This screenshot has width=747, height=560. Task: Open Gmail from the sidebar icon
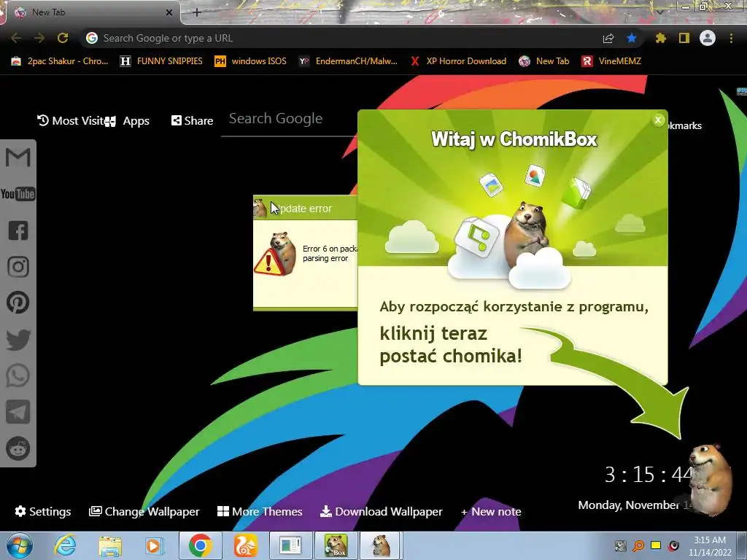[x=18, y=157]
